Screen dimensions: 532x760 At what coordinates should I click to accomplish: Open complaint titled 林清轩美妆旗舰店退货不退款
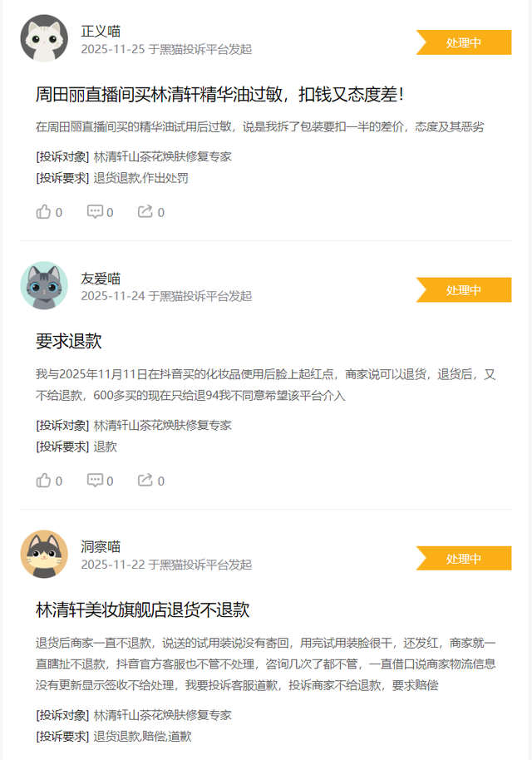[142, 609]
